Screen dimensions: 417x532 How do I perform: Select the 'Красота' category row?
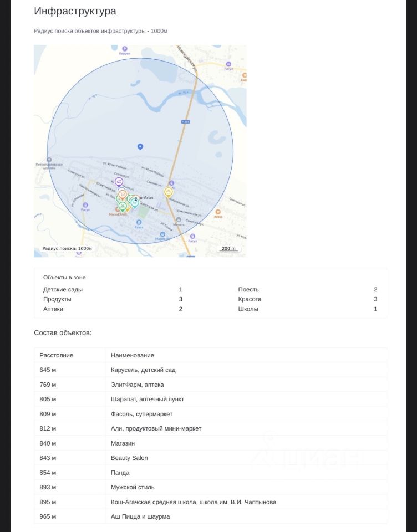(308, 299)
